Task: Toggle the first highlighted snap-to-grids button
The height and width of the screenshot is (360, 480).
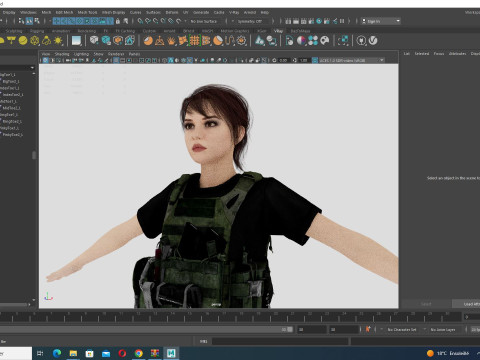Action: 56,21
